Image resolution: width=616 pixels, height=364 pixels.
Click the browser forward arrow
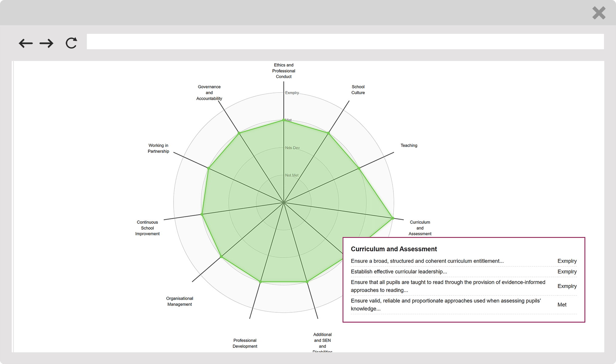(x=47, y=43)
